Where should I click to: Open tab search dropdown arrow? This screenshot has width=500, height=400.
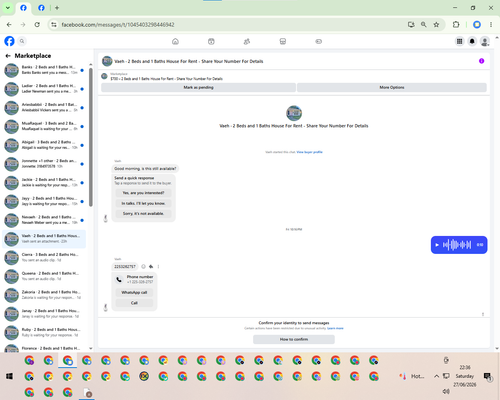[8, 8]
